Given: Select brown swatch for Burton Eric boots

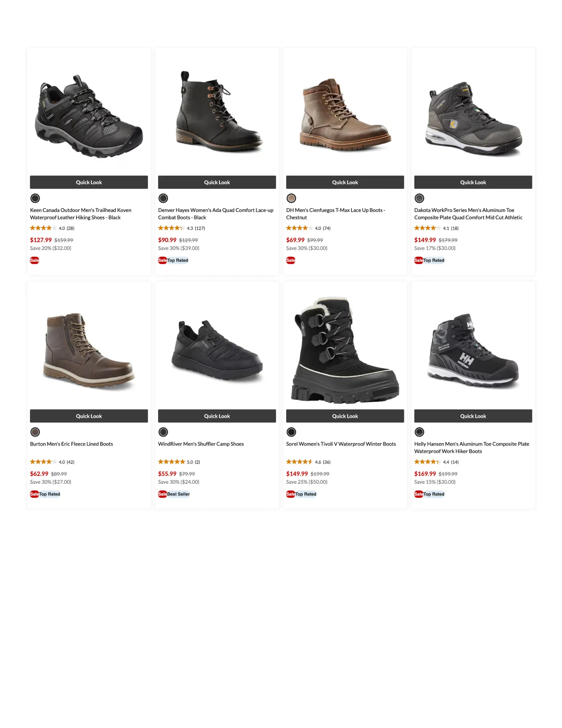Looking at the screenshot, I should coord(35,432).
